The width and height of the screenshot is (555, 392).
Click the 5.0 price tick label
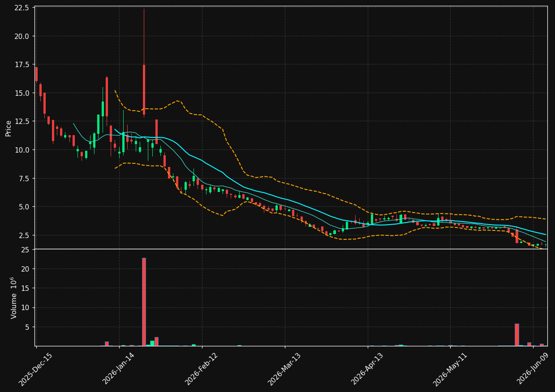24,207
